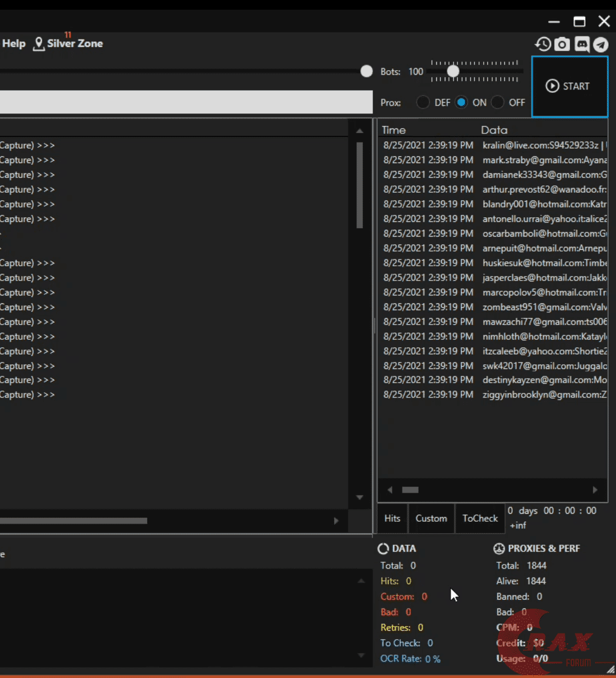
Task: Click the Time column header
Action: coord(394,130)
